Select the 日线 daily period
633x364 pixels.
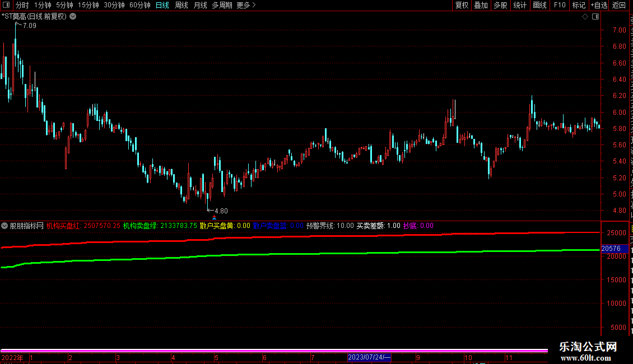coord(162,5)
